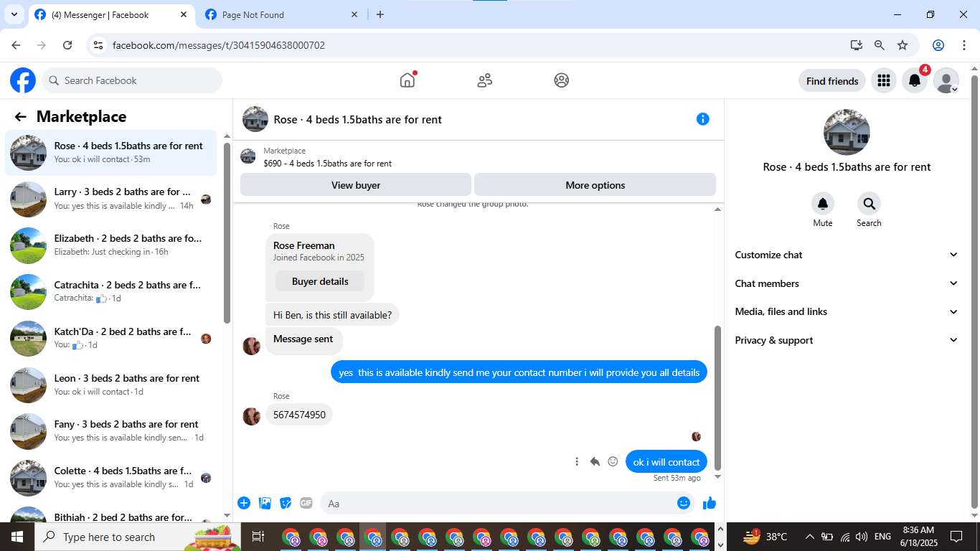This screenshot has height=551, width=980.
Task: Open the Groups icon in top navigation
Action: [562, 80]
